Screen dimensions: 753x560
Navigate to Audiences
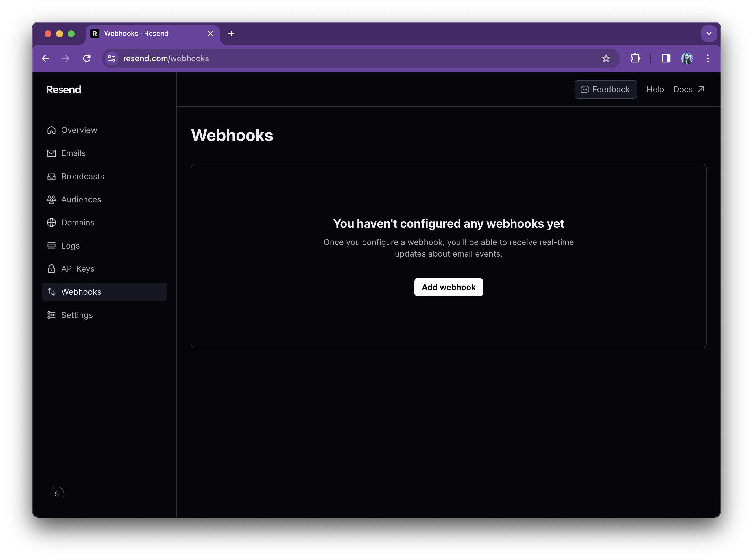pos(104,199)
